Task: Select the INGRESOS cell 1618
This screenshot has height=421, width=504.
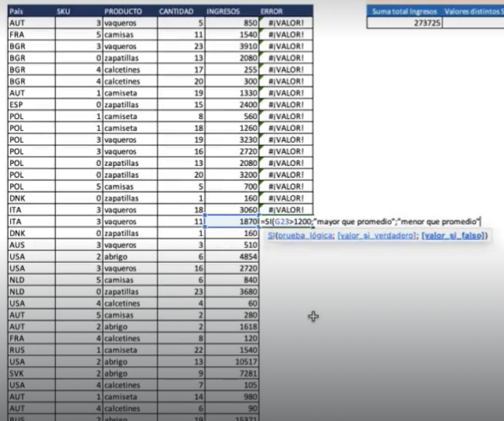Action: [232, 327]
